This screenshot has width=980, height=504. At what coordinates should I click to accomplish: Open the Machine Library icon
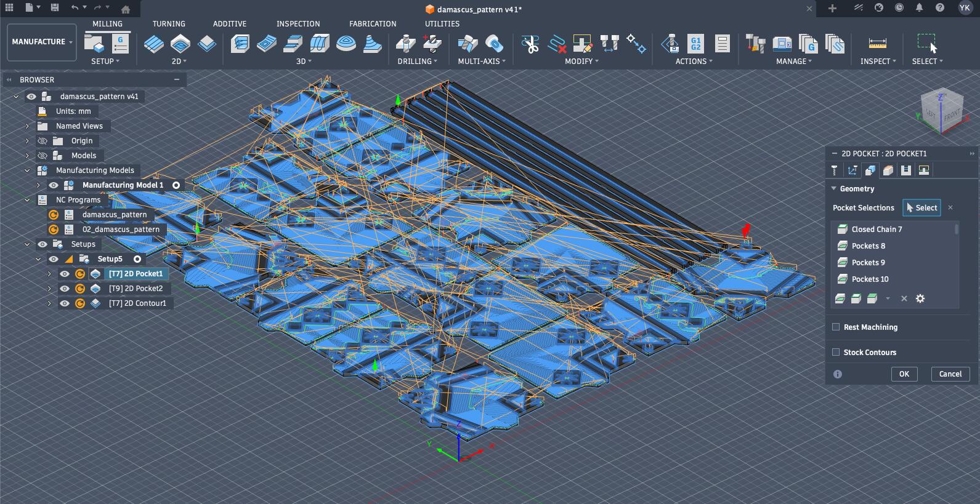[x=782, y=44]
